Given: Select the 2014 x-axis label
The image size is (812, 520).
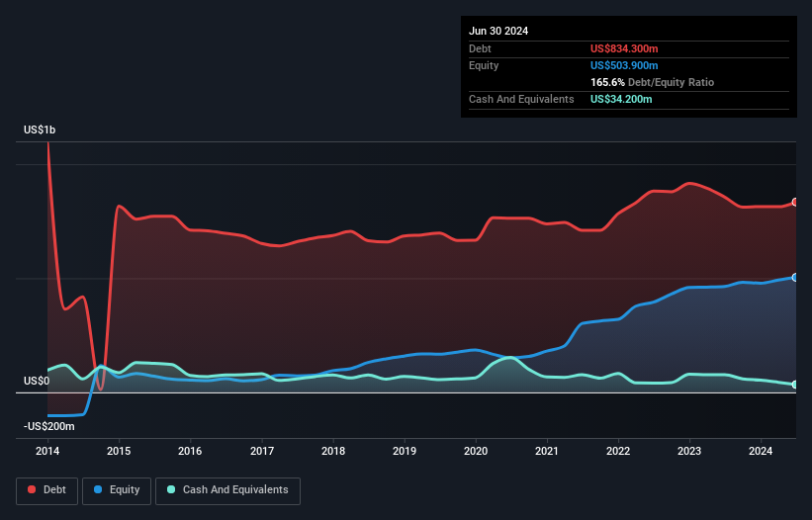Looking at the screenshot, I should coord(47,451).
